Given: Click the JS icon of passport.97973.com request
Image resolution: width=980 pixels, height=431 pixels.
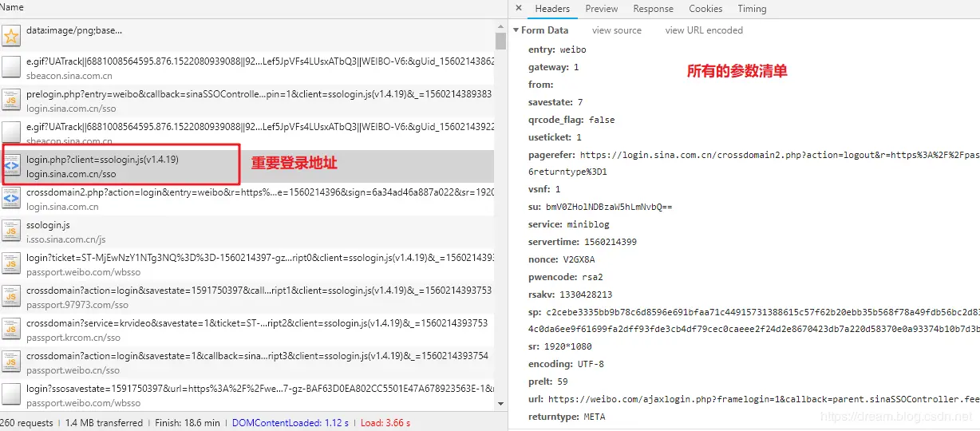Looking at the screenshot, I should pos(11,297).
